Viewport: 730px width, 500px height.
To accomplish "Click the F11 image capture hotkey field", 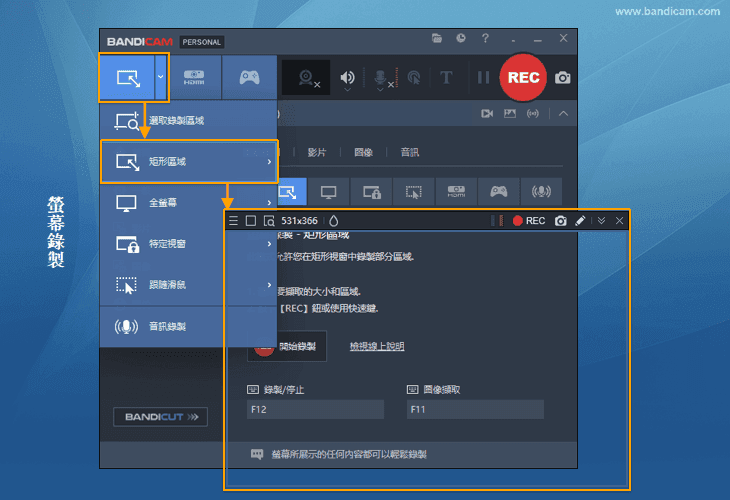I will (475, 409).
